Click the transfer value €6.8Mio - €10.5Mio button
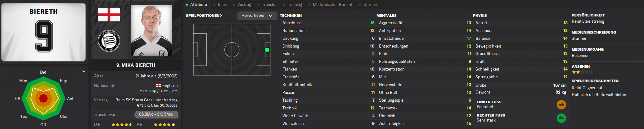 [156, 114]
